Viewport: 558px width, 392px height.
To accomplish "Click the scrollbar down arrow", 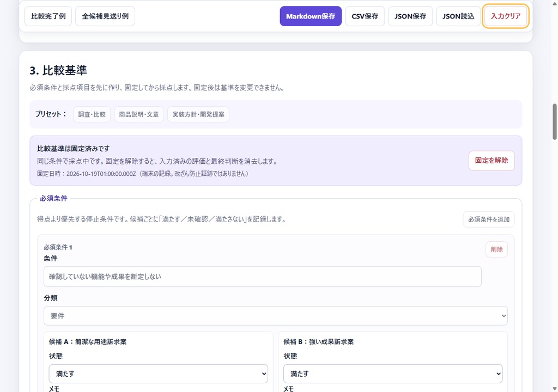I will (x=554, y=388).
